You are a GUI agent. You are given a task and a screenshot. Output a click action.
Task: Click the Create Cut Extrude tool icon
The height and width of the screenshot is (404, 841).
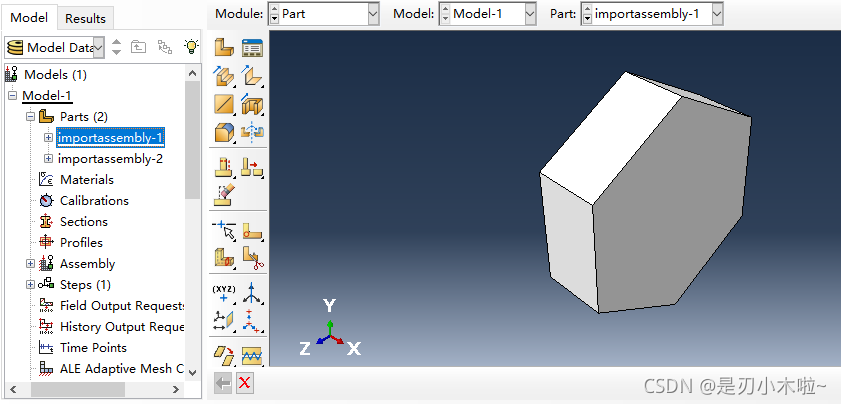pos(252,104)
